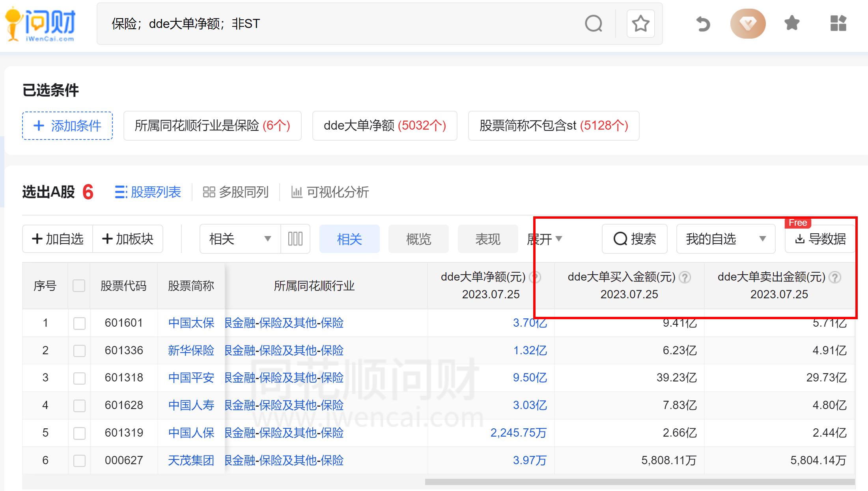
Task: Click the undo/history arrow icon
Action: pyautogui.click(x=702, y=24)
